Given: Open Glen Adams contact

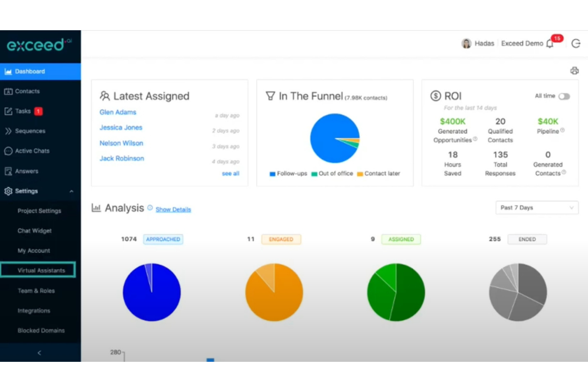Looking at the screenshot, I should tap(118, 112).
